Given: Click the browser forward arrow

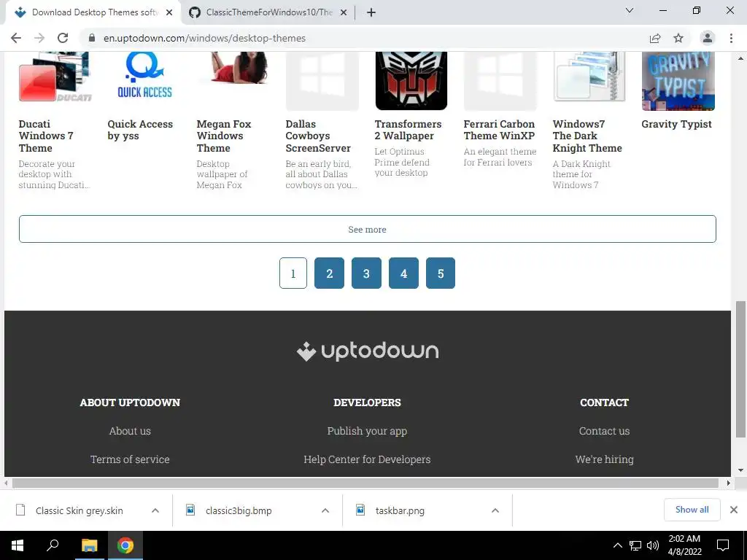Looking at the screenshot, I should [39, 38].
